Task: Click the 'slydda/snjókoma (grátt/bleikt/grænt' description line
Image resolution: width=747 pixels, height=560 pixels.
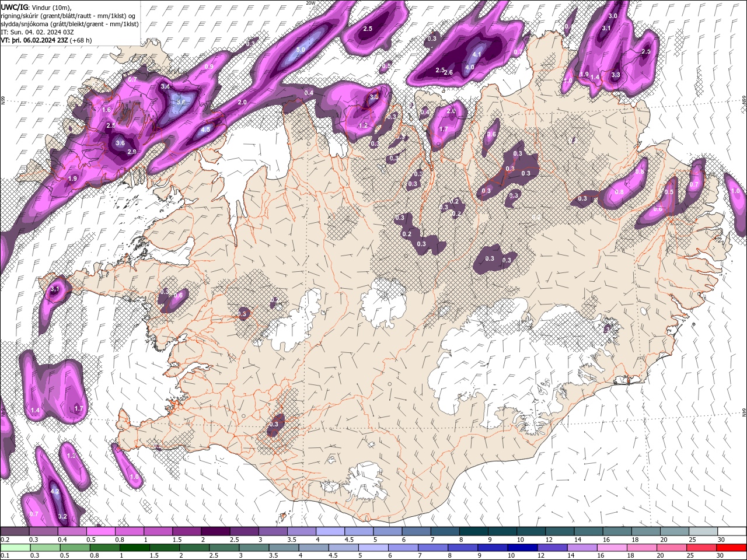Action: click(69, 24)
